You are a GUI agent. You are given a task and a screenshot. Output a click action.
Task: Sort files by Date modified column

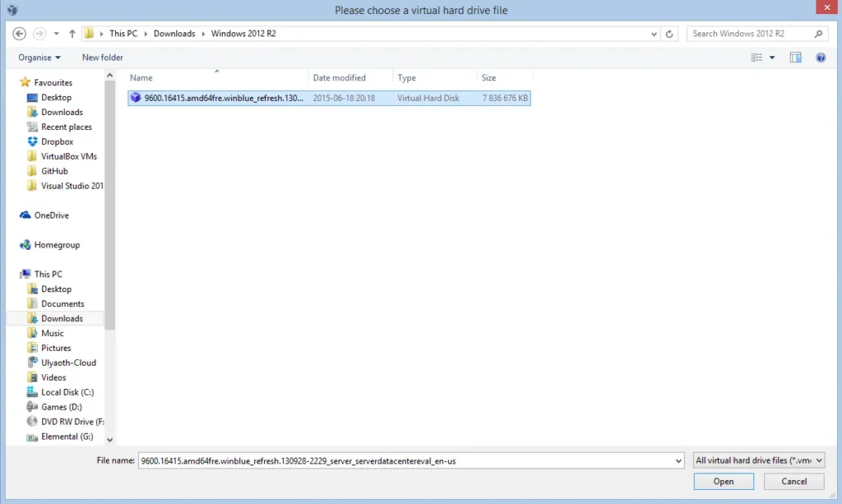(x=340, y=78)
